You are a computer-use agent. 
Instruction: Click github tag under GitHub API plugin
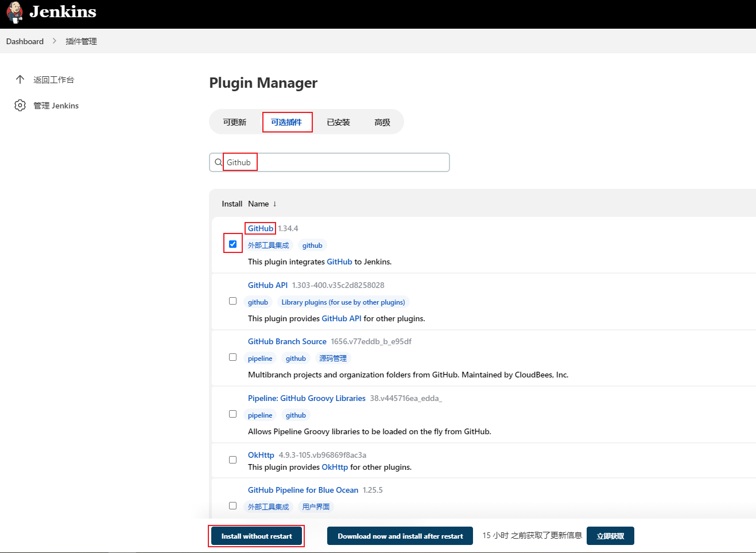tap(258, 302)
